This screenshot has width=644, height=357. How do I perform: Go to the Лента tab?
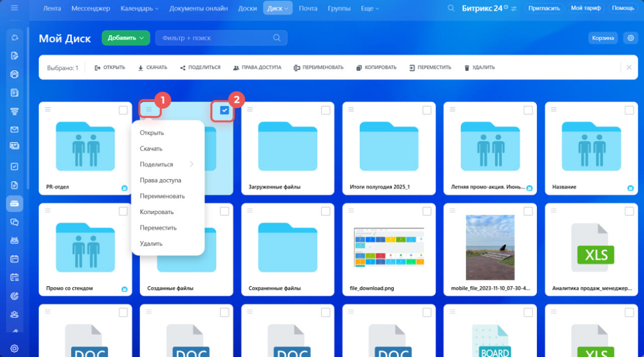(x=52, y=8)
